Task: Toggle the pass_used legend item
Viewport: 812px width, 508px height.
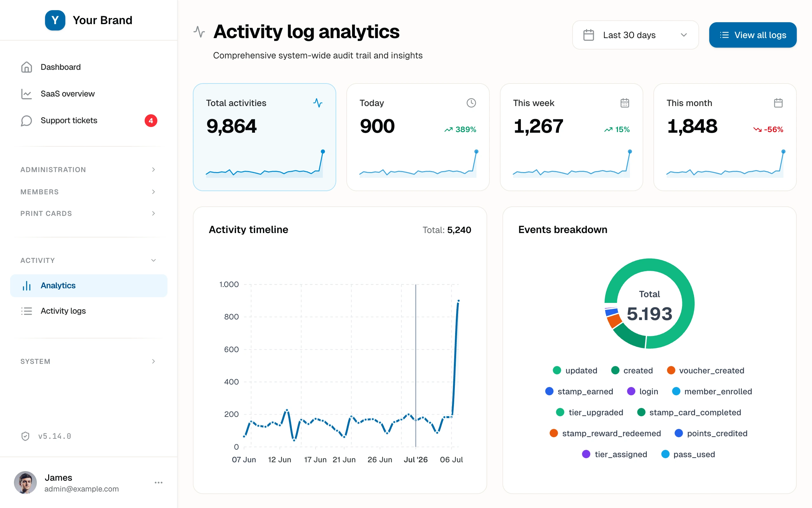Action: coord(688,454)
